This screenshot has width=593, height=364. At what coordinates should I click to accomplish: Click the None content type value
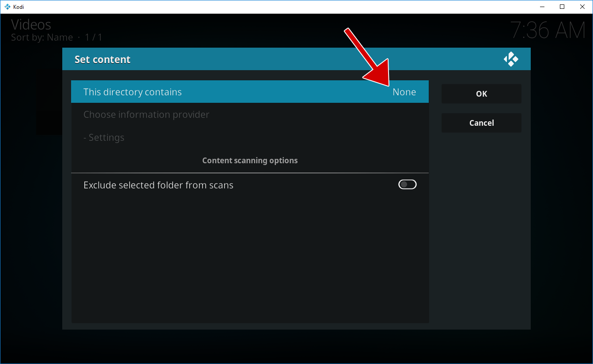[x=404, y=92]
